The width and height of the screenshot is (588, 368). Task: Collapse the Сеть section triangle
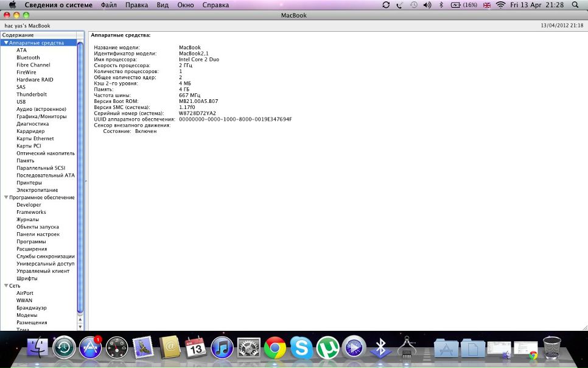(6, 286)
